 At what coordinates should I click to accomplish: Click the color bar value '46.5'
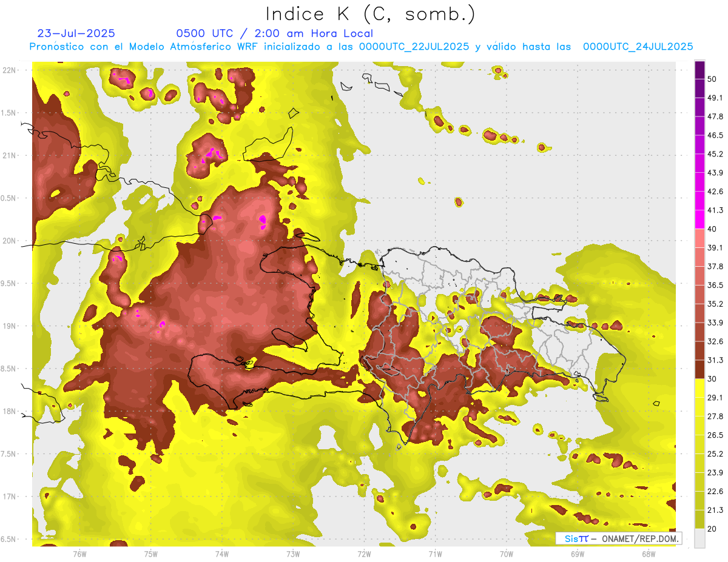click(715, 136)
